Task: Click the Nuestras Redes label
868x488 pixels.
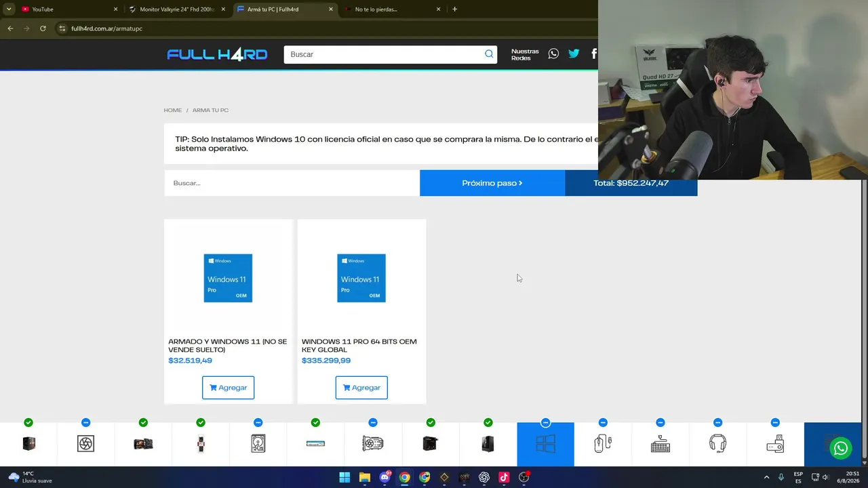Action: (x=525, y=54)
